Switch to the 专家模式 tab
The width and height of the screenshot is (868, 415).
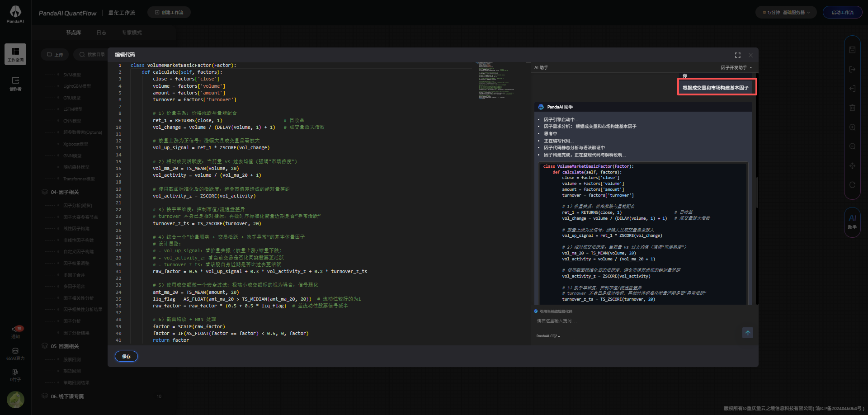tap(132, 33)
